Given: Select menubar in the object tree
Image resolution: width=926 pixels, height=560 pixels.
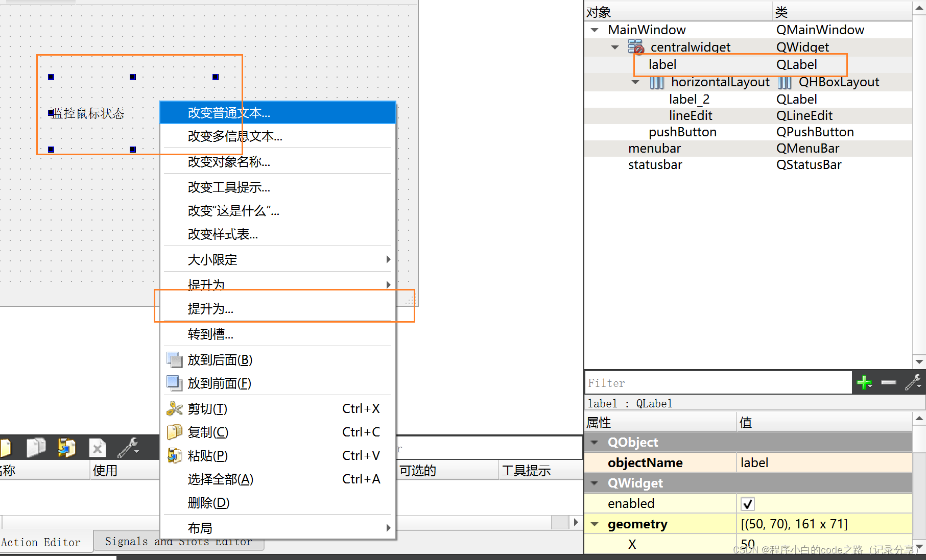Looking at the screenshot, I should pyautogui.click(x=748, y=149).
